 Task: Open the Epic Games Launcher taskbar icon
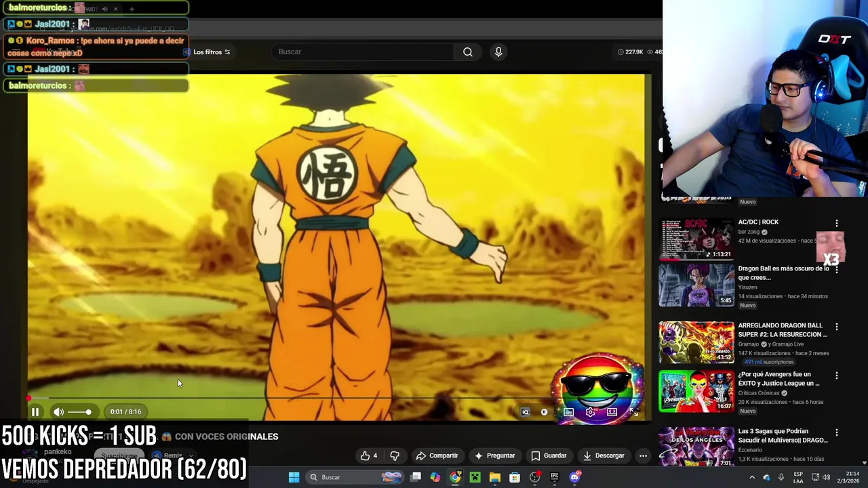(555, 477)
